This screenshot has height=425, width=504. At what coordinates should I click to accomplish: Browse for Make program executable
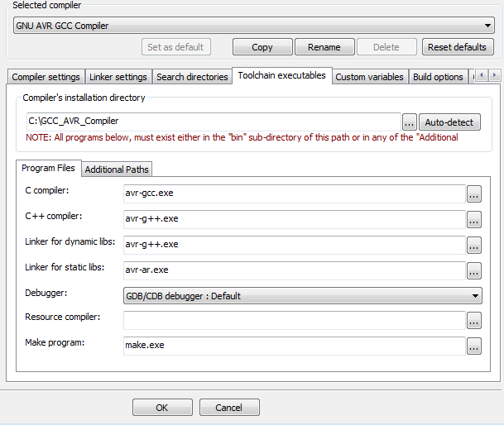(x=473, y=346)
